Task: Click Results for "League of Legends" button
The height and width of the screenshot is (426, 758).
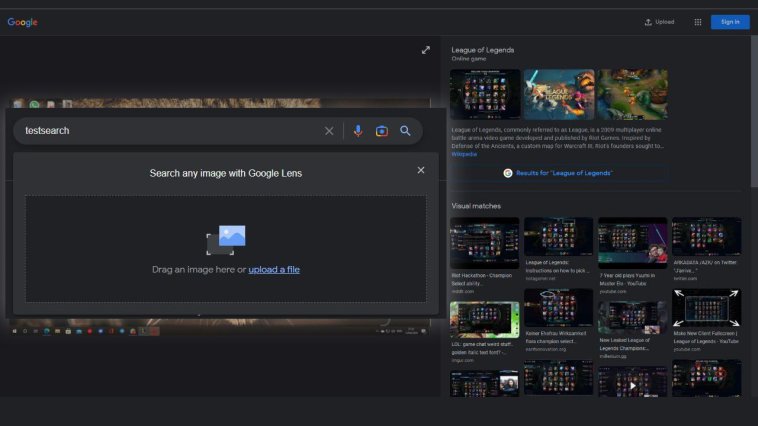Action: point(558,173)
